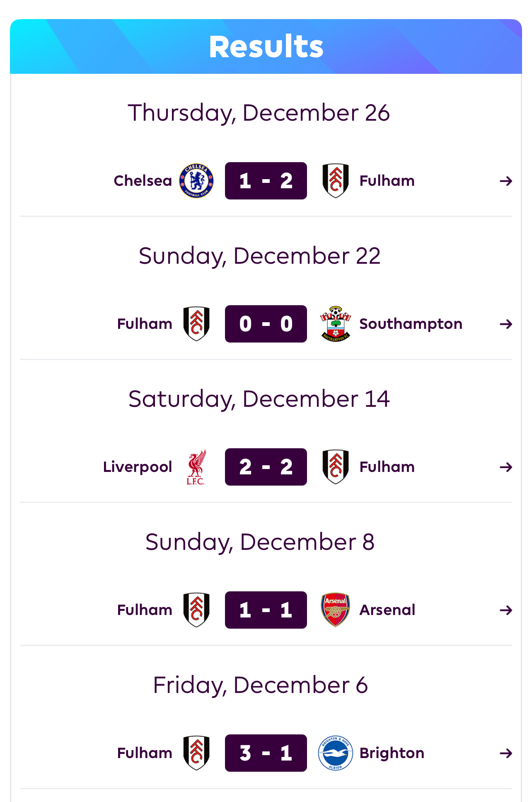
Task: Open Fulham vs Arsenal match arrow
Action: click(x=505, y=610)
